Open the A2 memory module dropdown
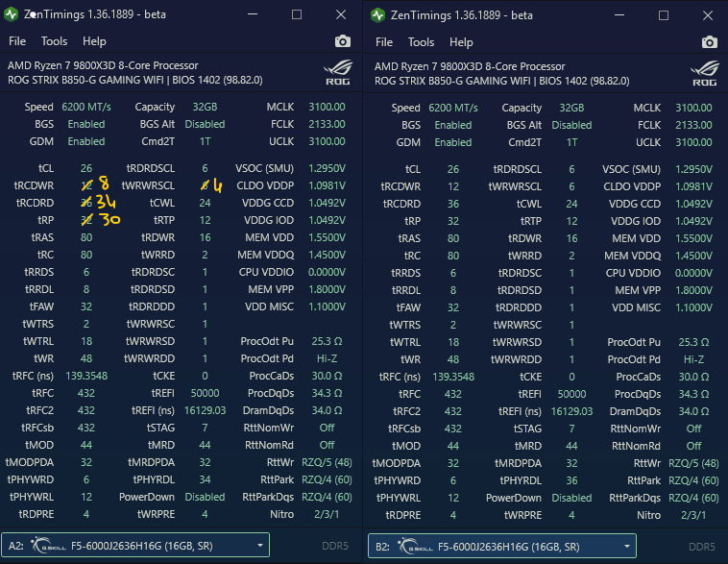The image size is (728, 564). pos(135,545)
